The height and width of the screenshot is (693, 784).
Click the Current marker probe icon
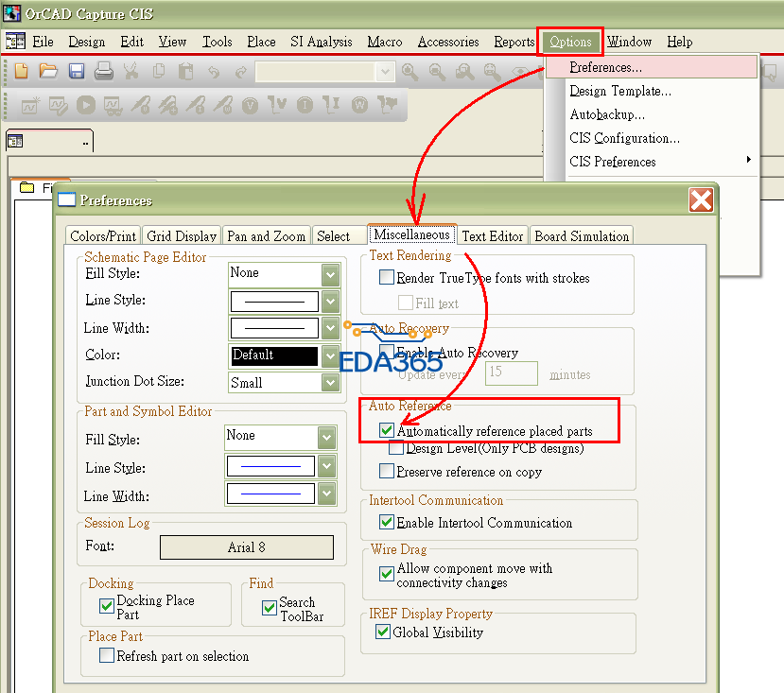pos(196,105)
